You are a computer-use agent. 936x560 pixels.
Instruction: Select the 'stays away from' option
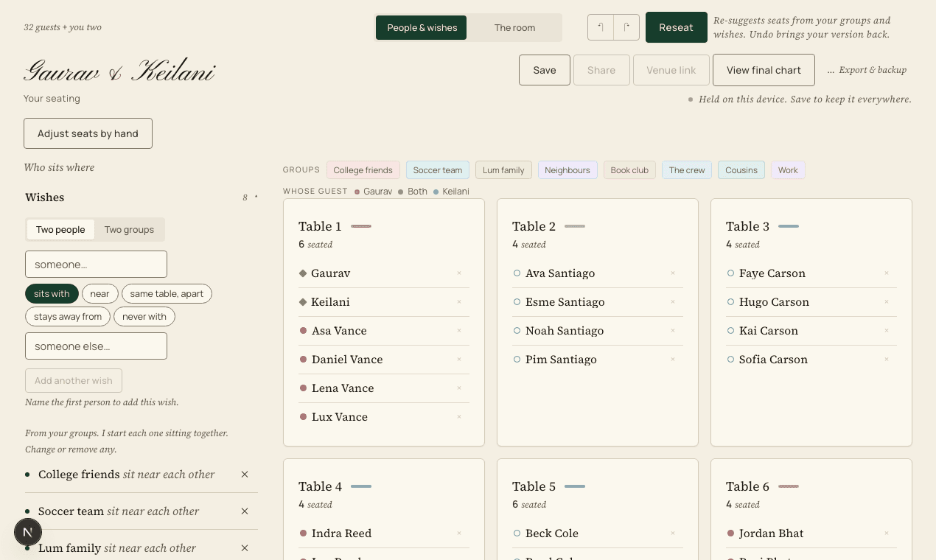pos(68,317)
